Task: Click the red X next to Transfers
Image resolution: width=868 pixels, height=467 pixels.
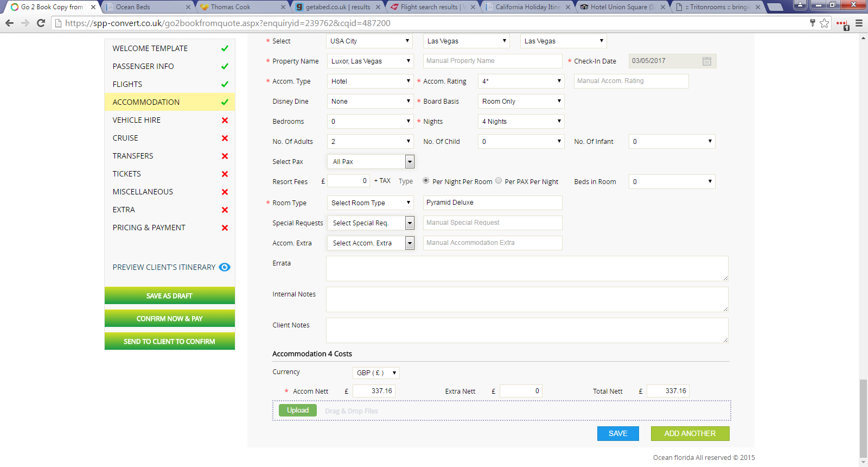Action: [x=225, y=156]
